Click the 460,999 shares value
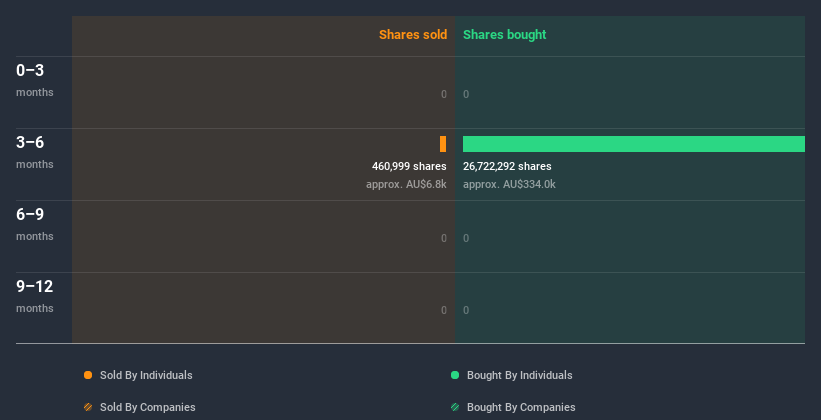This screenshot has width=821, height=420. coord(409,167)
